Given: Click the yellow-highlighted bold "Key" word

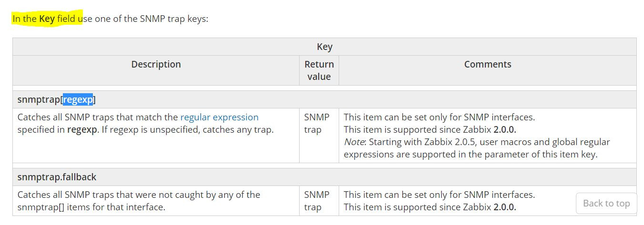Looking at the screenshot, I should pyautogui.click(x=47, y=19).
